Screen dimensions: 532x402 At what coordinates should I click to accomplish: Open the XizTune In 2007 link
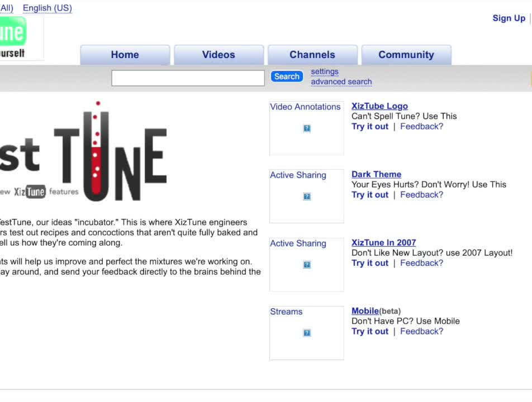coord(383,242)
